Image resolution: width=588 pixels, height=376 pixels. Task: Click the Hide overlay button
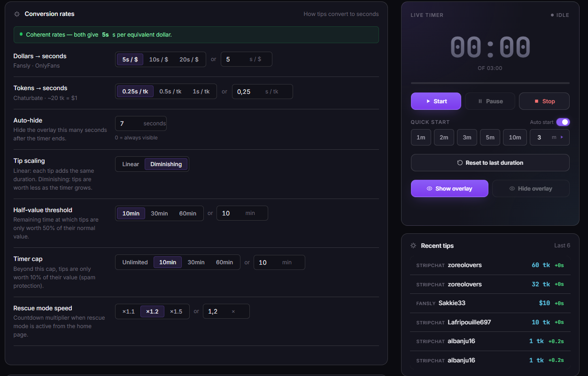tap(531, 189)
